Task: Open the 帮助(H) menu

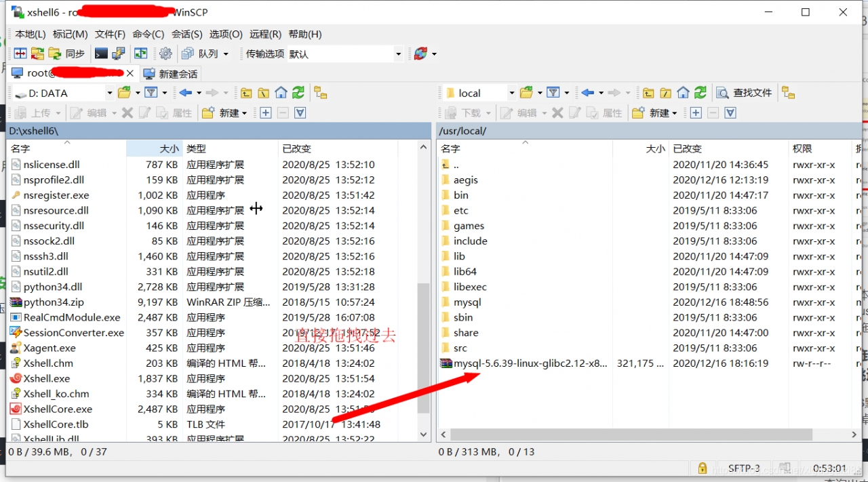Action: click(x=305, y=34)
